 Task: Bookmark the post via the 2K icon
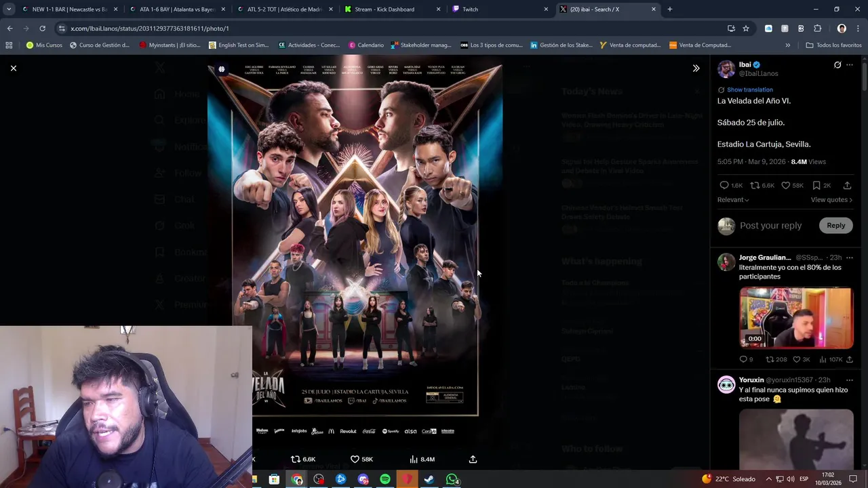[x=821, y=185]
